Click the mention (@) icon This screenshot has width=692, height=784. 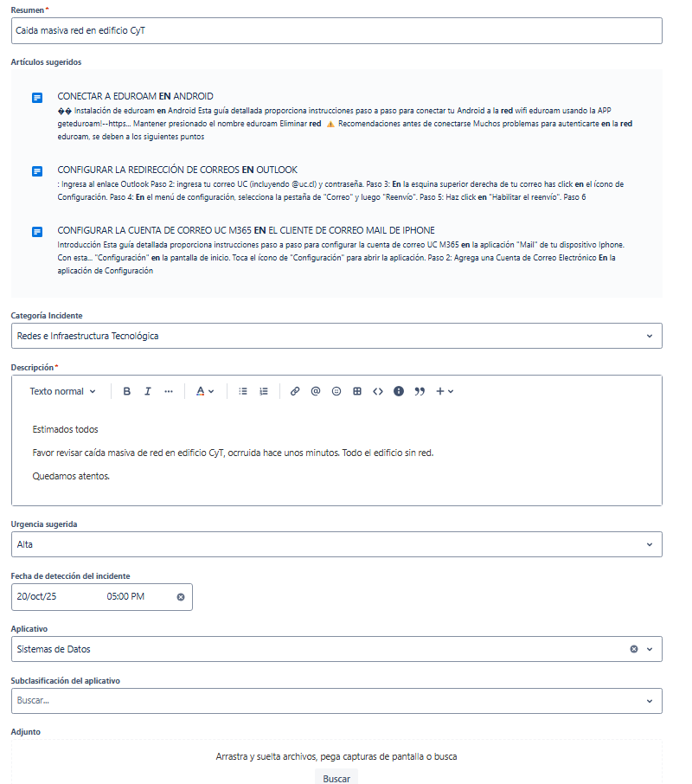click(x=316, y=391)
